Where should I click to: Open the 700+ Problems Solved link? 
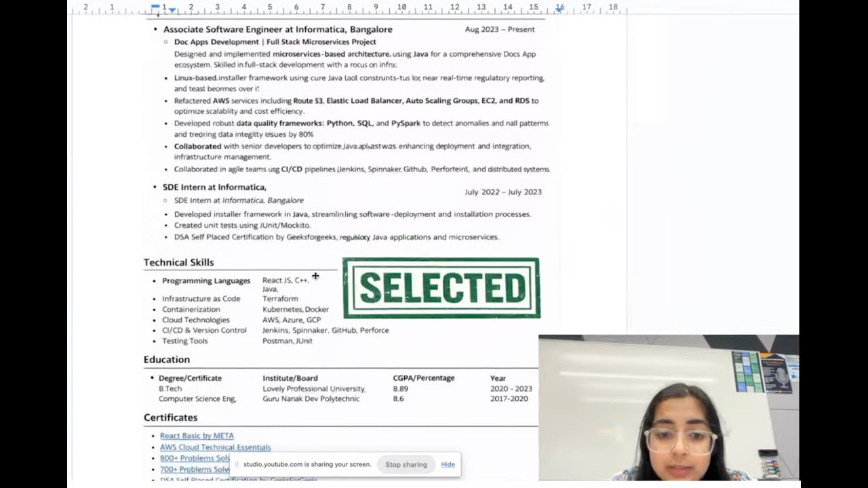195,469
